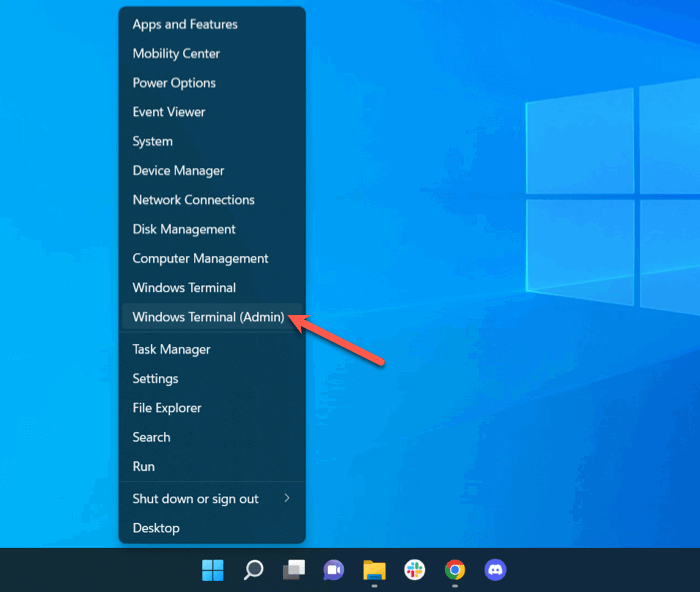Screen dimensions: 700x592
Task: Open taskbar Search magnifier icon
Action: click(x=253, y=570)
